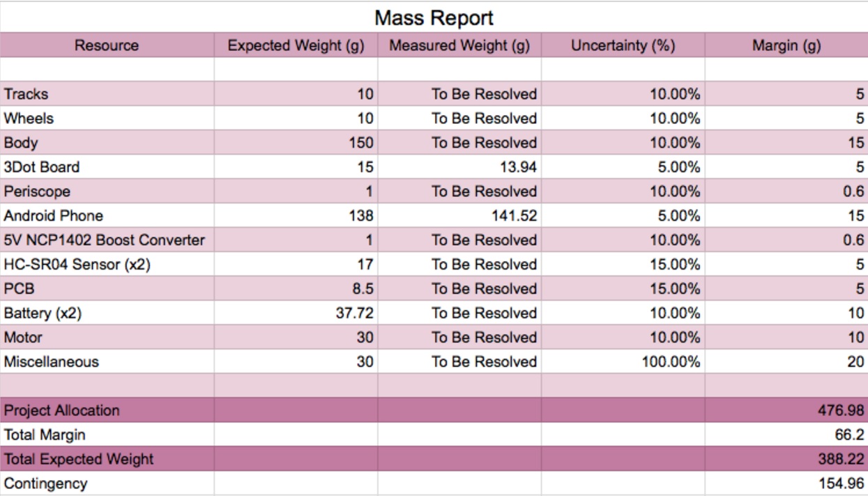Select the PCB expected weight 8.5
This screenshot has height=496, width=868.
tap(296, 288)
